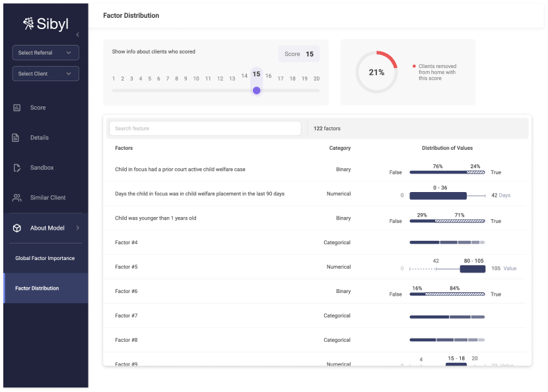Click the Similar Client people icon

point(17,198)
